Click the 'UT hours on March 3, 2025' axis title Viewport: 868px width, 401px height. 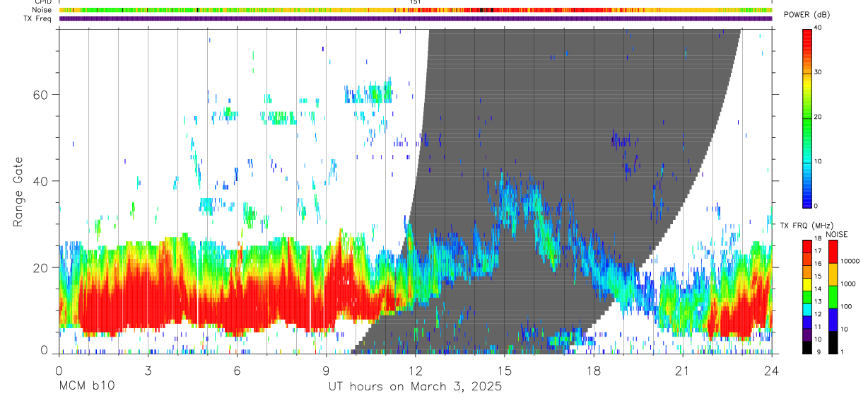pos(414,386)
